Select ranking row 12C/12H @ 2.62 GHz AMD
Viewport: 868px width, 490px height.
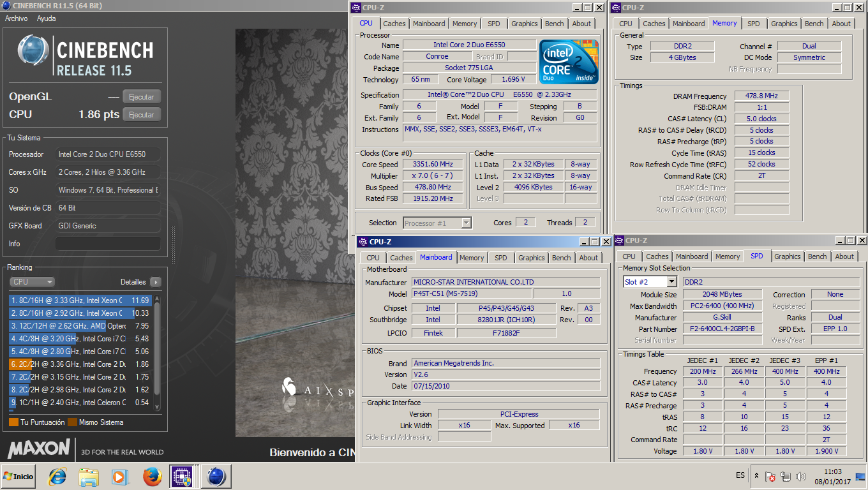click(79, 326)
